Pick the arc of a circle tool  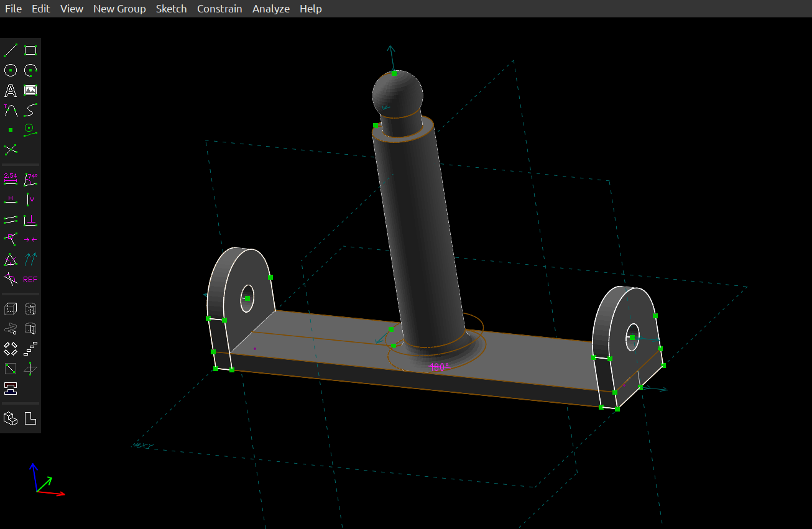[x=30, y=70]
